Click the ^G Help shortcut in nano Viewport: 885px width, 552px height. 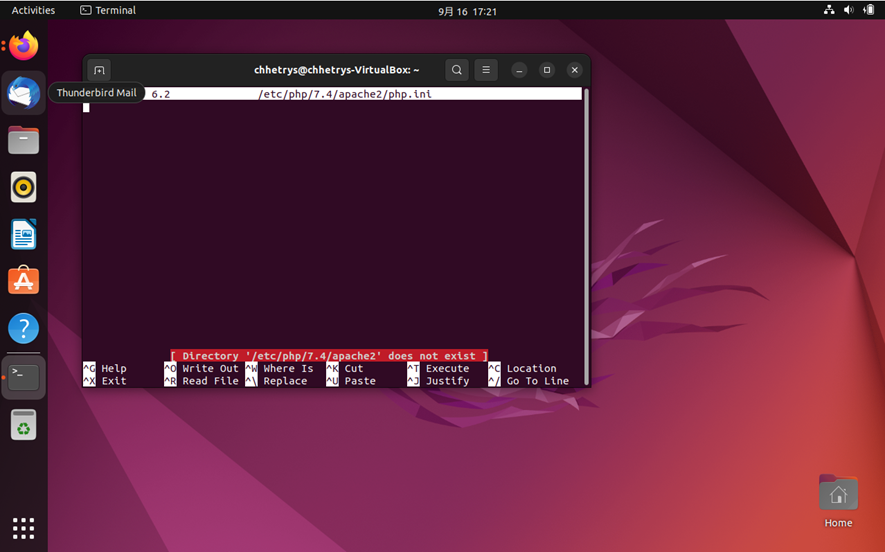(x=105, y=369)
